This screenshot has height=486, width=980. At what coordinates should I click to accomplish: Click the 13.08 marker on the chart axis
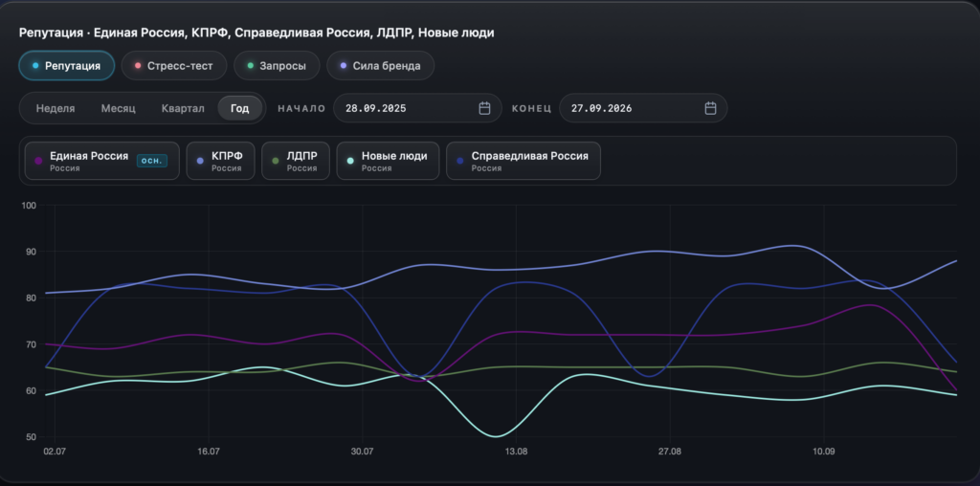point(516,451)
